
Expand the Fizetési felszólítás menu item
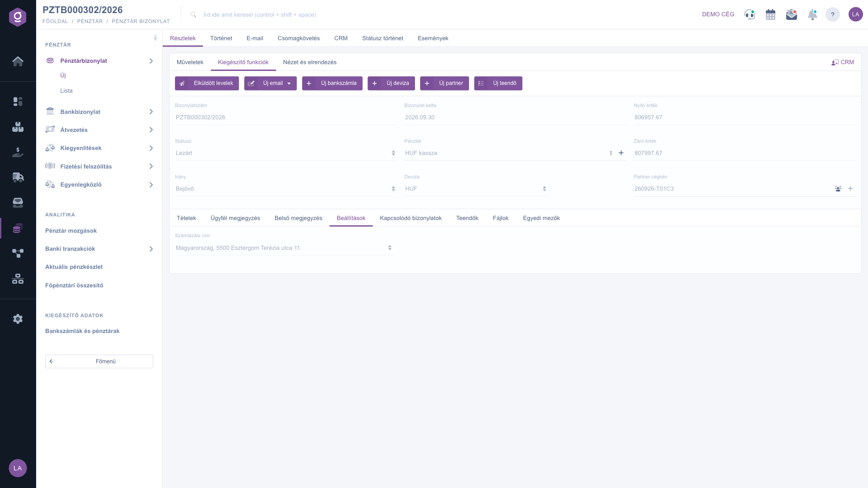(99, 167)
